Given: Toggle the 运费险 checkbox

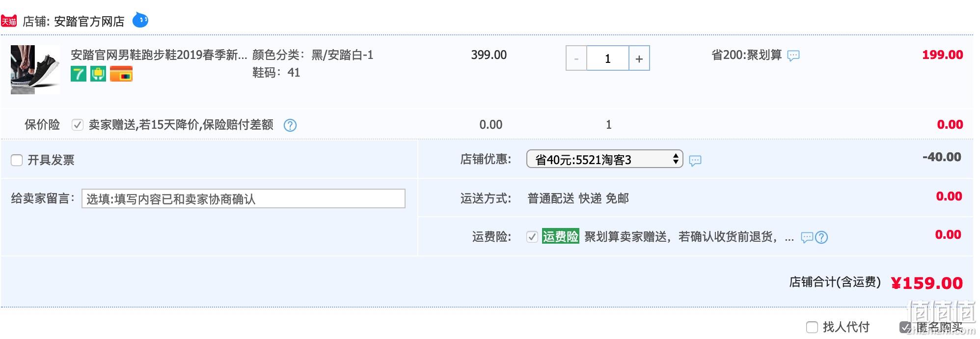Looking at the screenshot, I should point(532,237).
